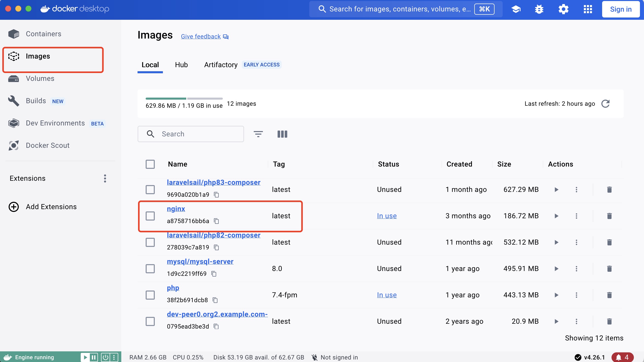Open the mysql/mysql-server image link
644x362 pixels.
tap(200, 261)
